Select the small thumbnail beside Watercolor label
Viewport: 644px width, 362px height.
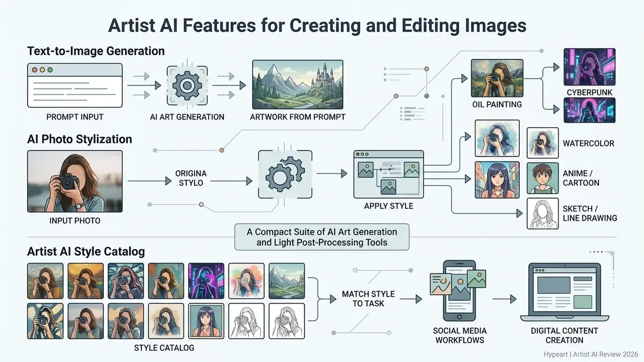click(542, 143)
